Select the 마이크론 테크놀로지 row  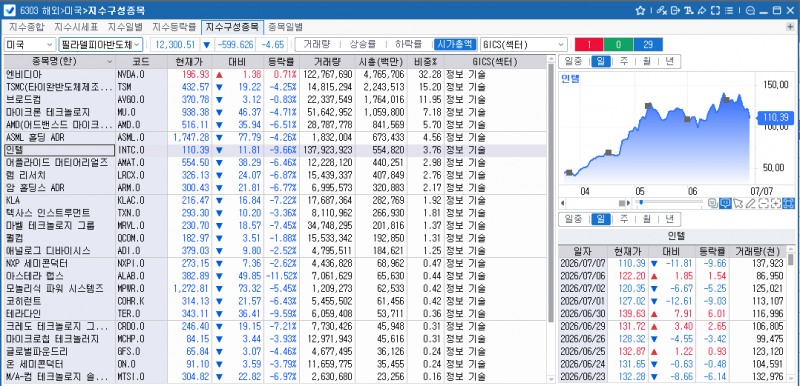click(x=276, y=112)
